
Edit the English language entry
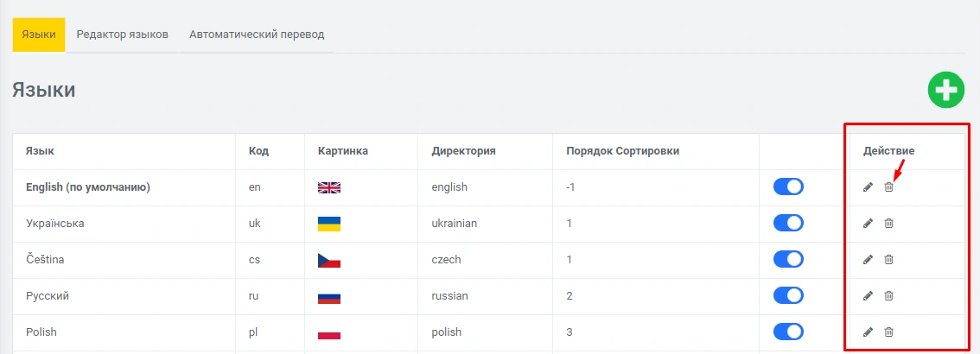tap(868, 187)
